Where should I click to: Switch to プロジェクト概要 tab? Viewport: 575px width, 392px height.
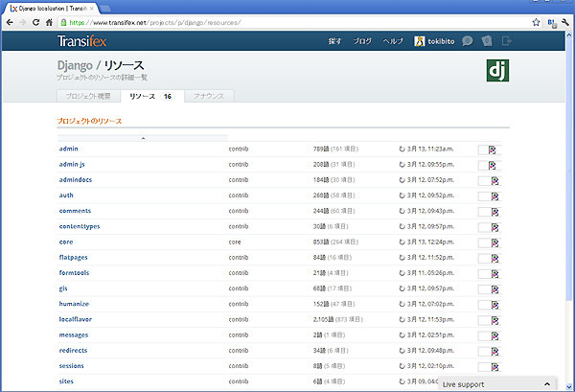[88, 96]
